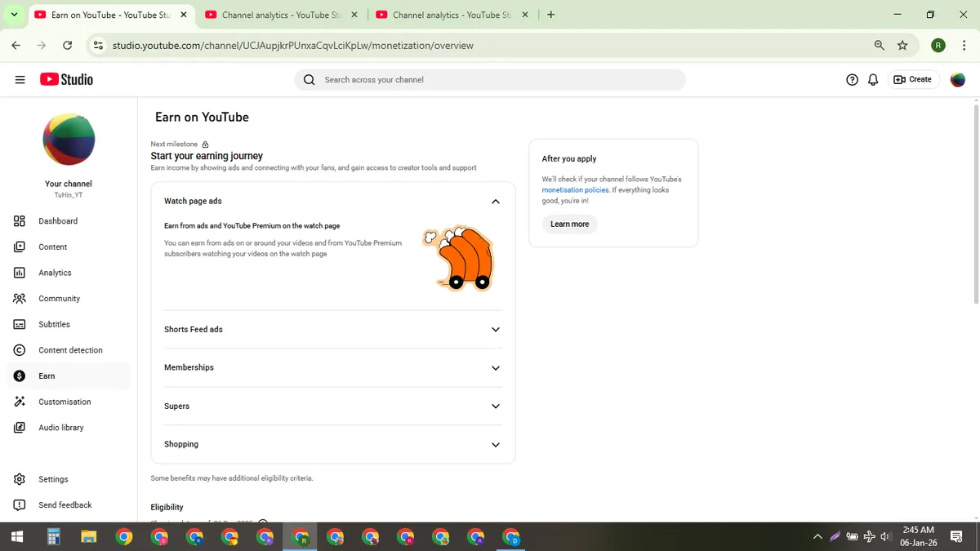Focus the Search across your channel field
This screenshot has height=551, width=980.
coord(490,80)
